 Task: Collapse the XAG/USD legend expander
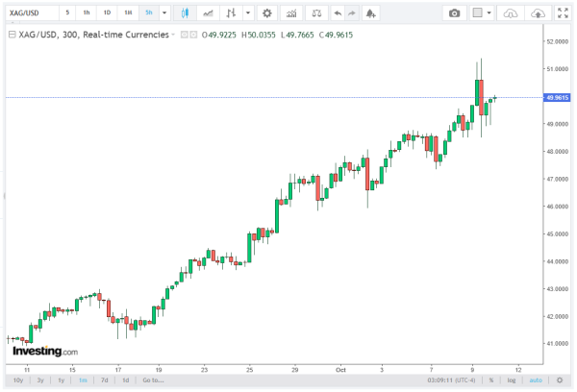(x=11, y=34)
